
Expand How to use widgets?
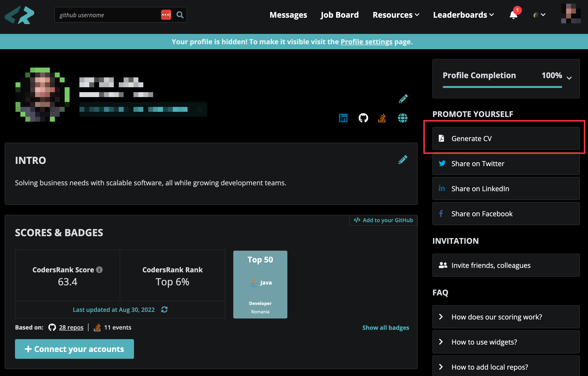click(x=506, y=342)
